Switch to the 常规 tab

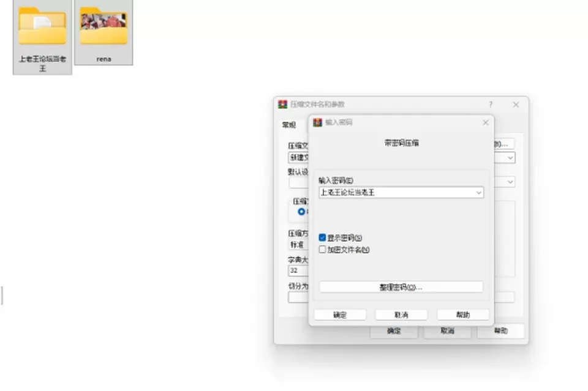click(288, 125)
